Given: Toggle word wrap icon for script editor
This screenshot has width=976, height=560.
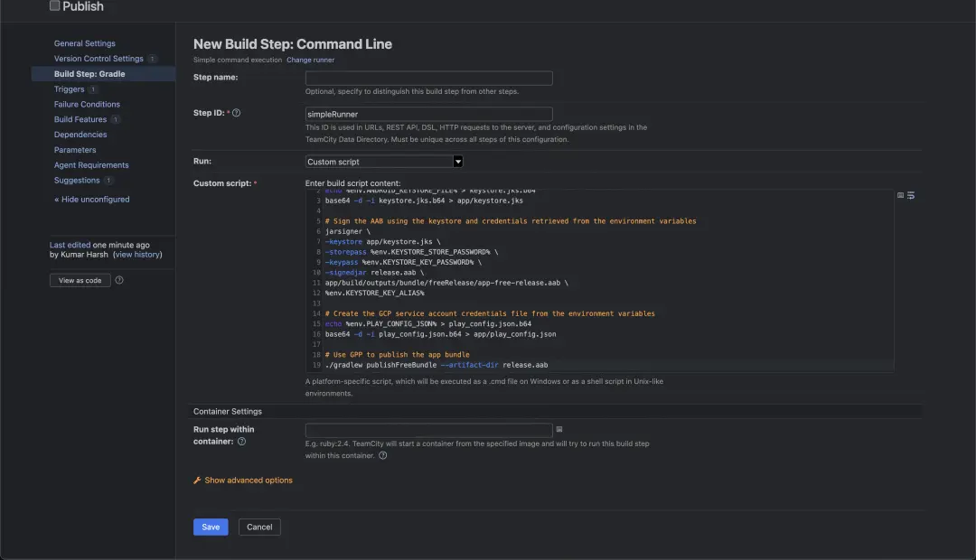Looking at the screenshot, I should pos(911,195).
